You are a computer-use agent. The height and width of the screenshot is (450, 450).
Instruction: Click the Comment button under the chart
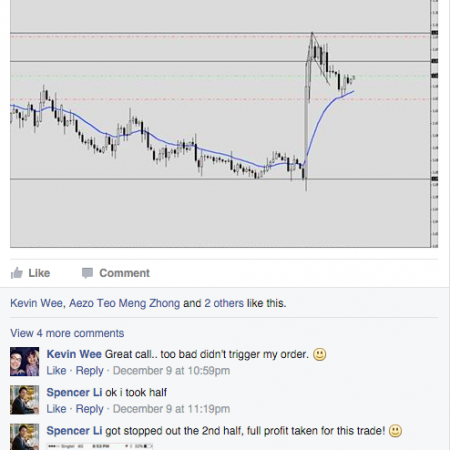tap(116, 273)
